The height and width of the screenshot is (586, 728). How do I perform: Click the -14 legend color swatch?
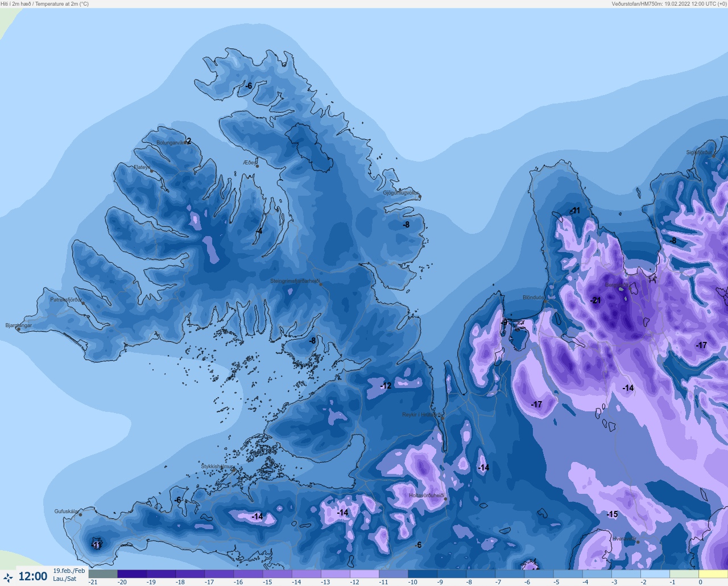(x=306, y=574)
